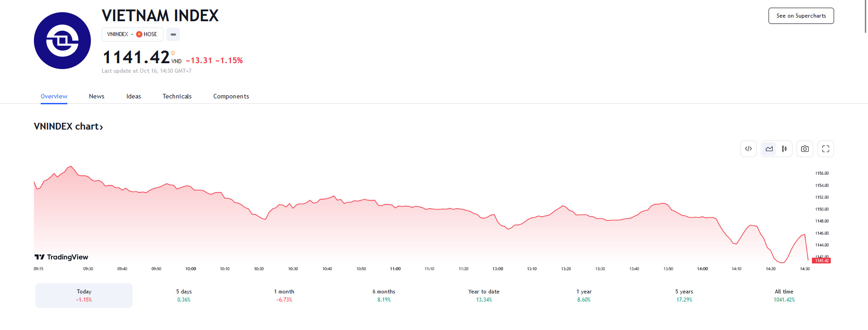Click the minus icon beside HOSE
The width and height of the screenshot is (868, 330).
coord(173,34)
